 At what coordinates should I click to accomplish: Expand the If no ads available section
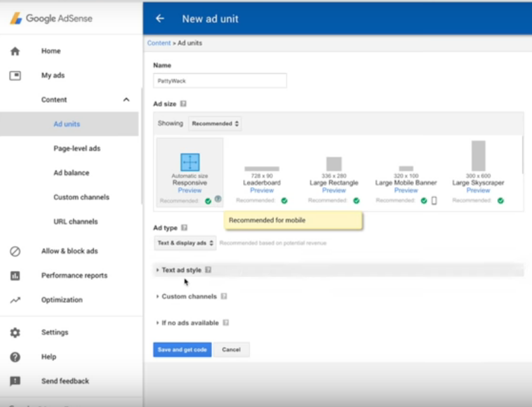pos(190,323)
